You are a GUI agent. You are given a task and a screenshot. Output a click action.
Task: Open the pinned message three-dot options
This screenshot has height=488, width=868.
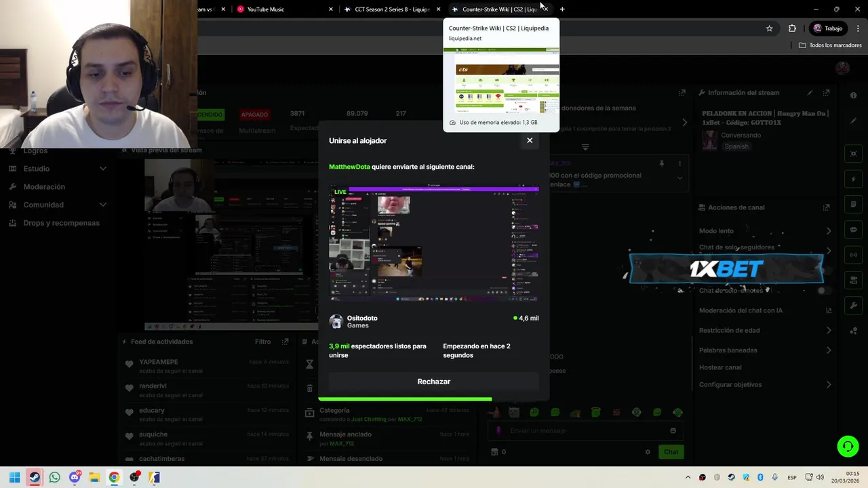679,163
